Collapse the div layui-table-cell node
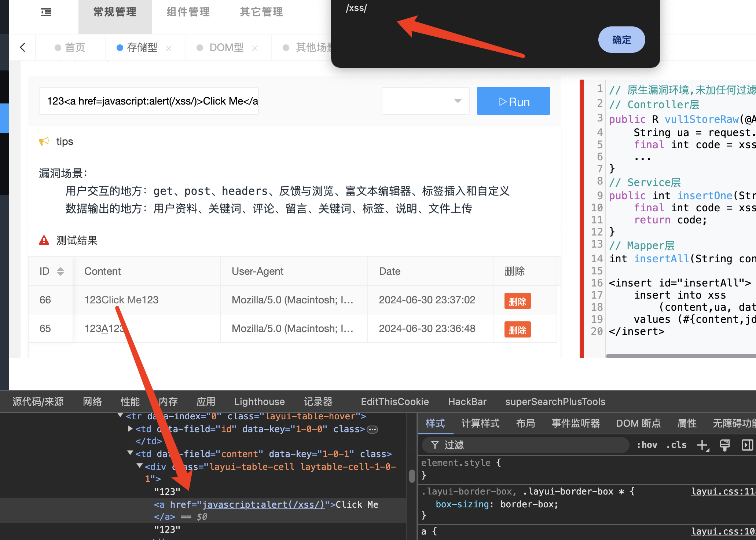 [139, 466]
